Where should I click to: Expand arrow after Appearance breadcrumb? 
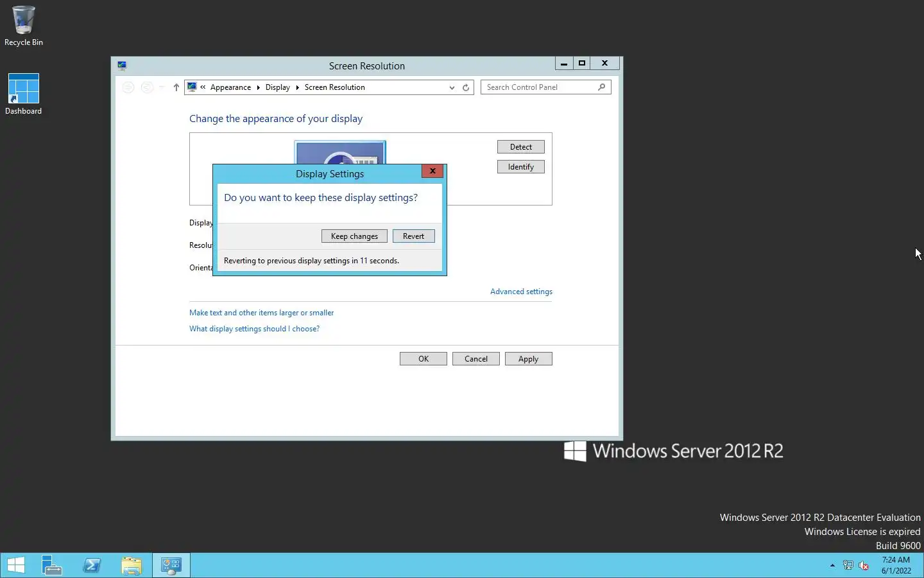pos(259,87)
